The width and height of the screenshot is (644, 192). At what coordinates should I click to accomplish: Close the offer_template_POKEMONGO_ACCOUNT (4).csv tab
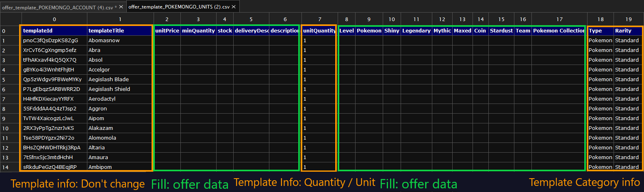pyautogui.click(x=121, y=7)
